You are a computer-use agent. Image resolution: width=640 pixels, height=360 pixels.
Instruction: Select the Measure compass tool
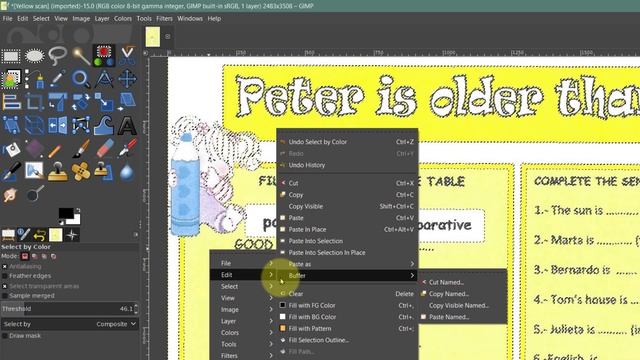click(104, 79)
